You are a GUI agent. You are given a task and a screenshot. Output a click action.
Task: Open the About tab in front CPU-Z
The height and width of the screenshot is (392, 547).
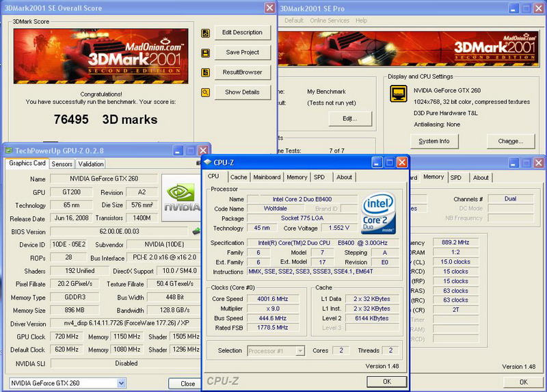[x=345, y=177]
